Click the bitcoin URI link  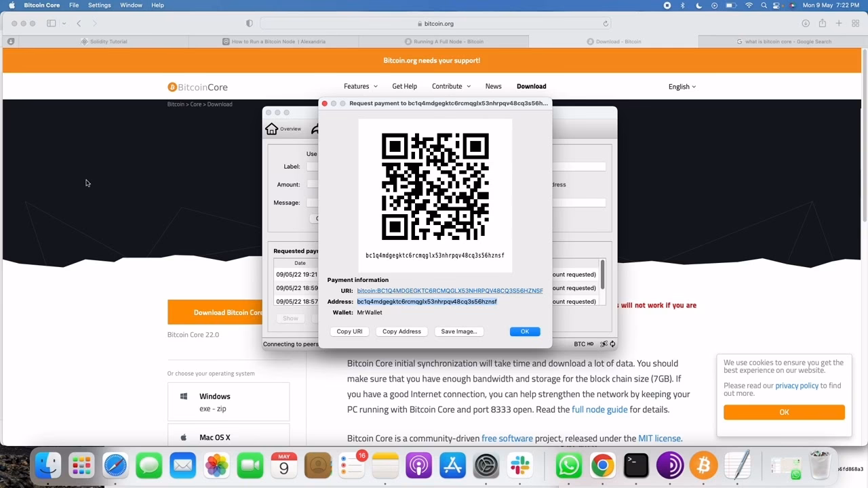pyautogui.click(x=450, y=291)
